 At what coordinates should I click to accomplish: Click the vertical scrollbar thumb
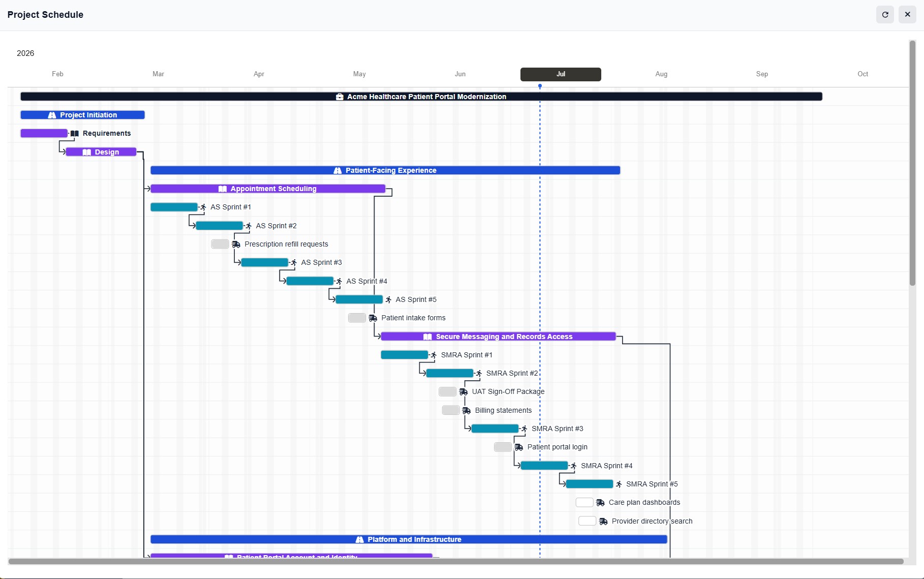click(x=912, y=163)
